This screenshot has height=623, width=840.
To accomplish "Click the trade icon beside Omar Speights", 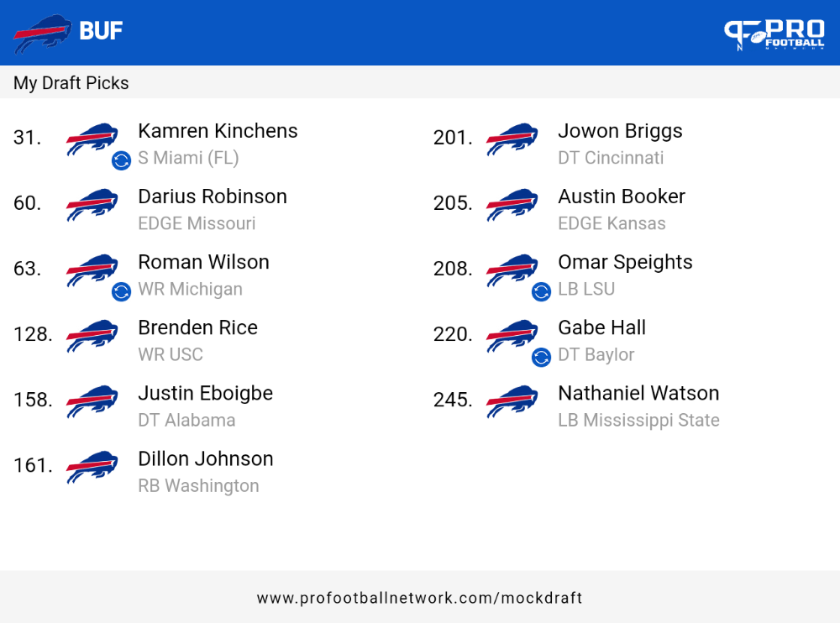I will coord(541,291).
